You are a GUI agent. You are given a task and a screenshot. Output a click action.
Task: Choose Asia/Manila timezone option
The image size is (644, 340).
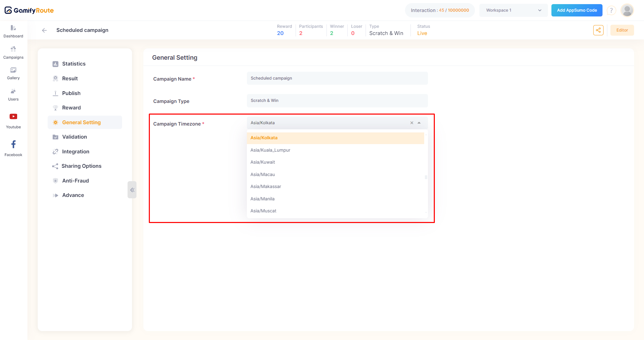point(262,199)
